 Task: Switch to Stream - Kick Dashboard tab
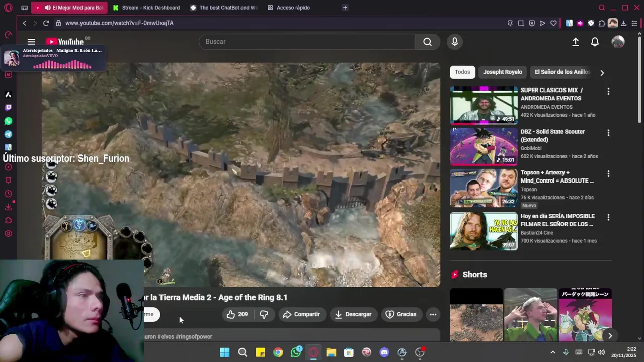click(x=146, y=8)
